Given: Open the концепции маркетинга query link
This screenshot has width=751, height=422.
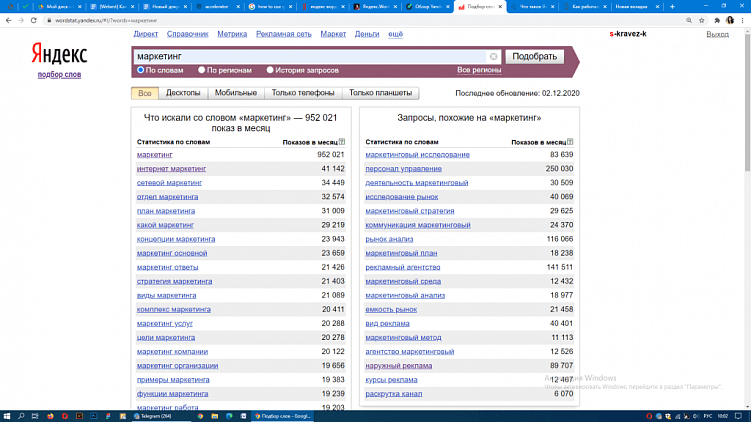Looking at the screenshot, I should tap(176, 239).
